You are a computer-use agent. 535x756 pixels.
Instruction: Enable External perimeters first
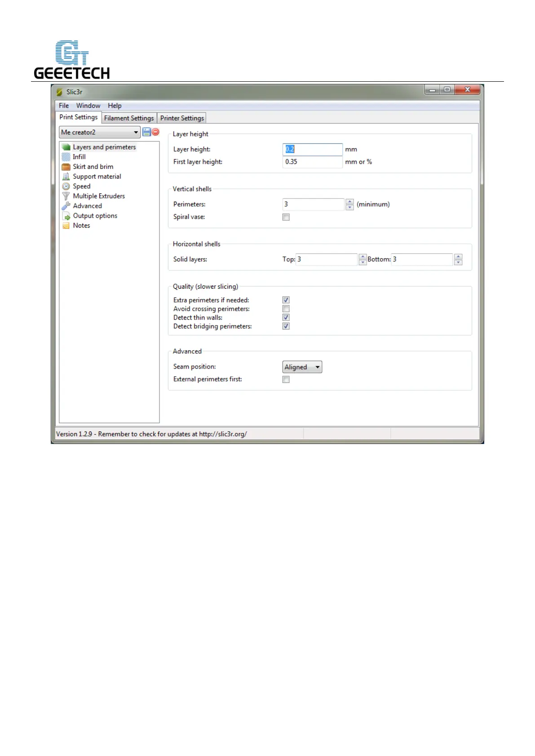pyautogui.click(x=286, y=380)
